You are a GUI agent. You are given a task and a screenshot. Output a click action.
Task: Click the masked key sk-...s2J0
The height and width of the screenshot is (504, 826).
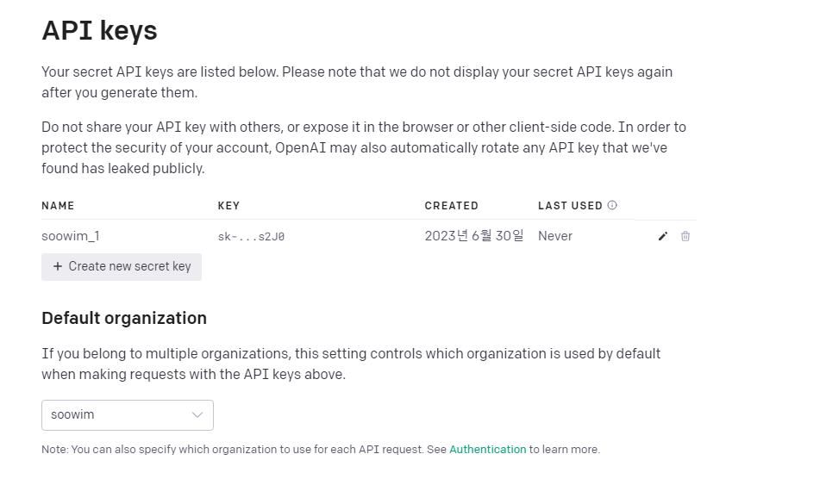(x=251, y=237)
